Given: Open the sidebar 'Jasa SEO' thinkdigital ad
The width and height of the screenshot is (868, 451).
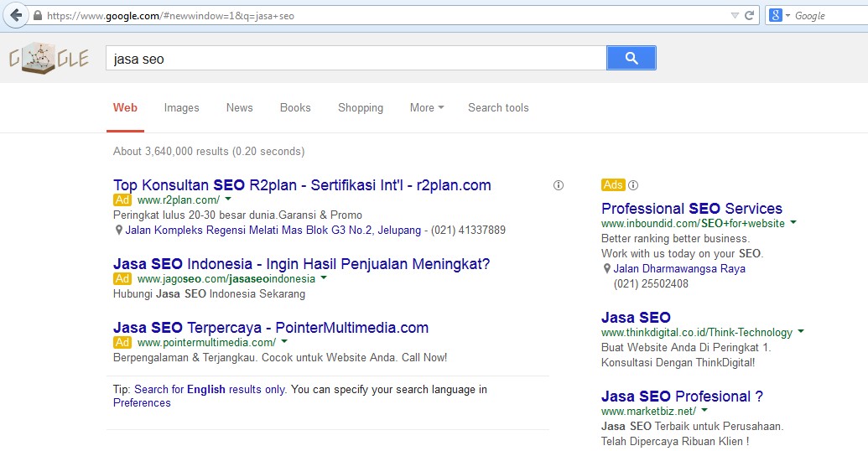Looking at the screenshot, I should click(x=636, y=318).
